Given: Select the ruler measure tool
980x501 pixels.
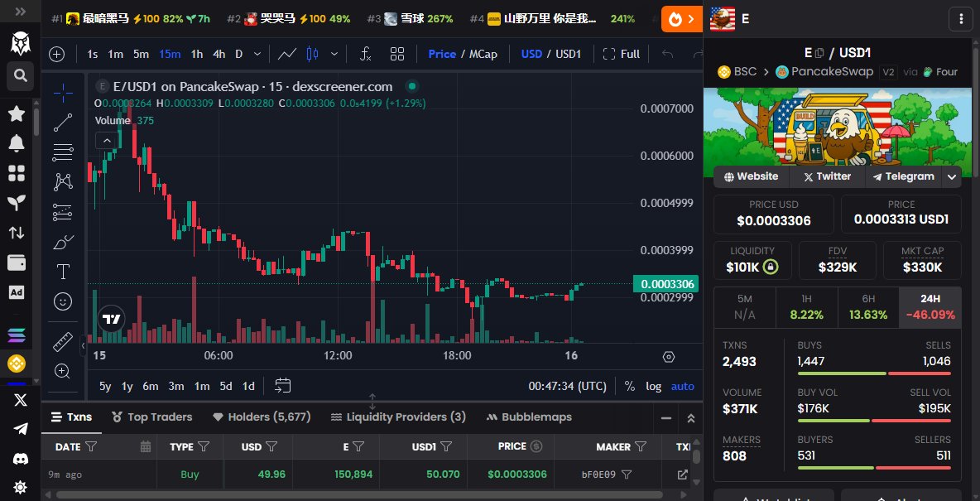Looking at the screenshot, I should [63, 341].
